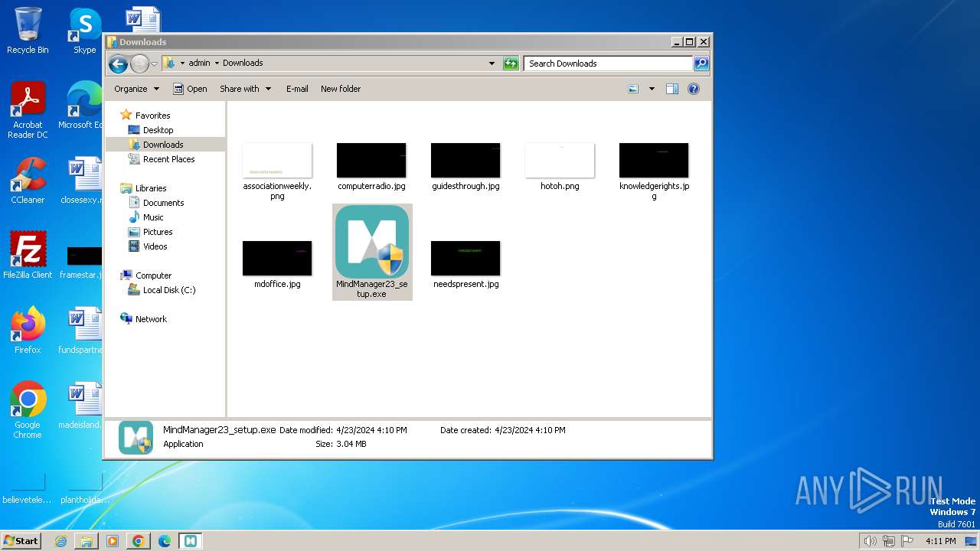The width and height of the screenshot is (980, 551).
Task: Change your view icon button
Action: [x=633, y=89]
